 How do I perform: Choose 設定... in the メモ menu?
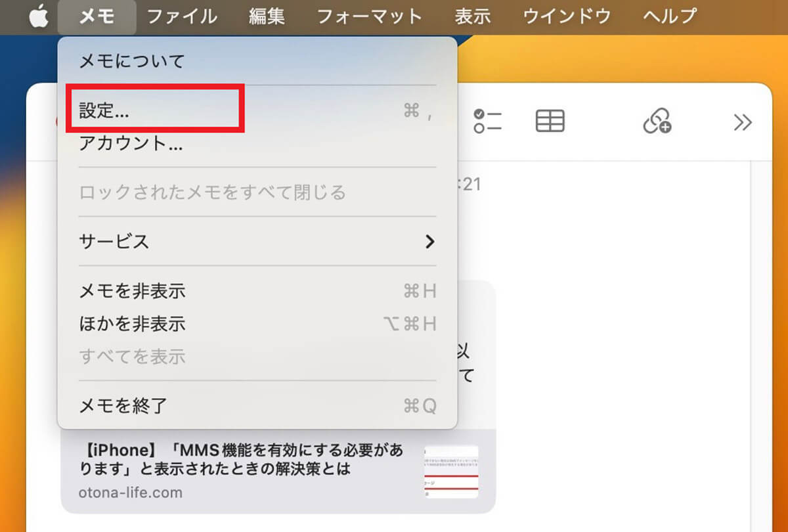(257, 111)
